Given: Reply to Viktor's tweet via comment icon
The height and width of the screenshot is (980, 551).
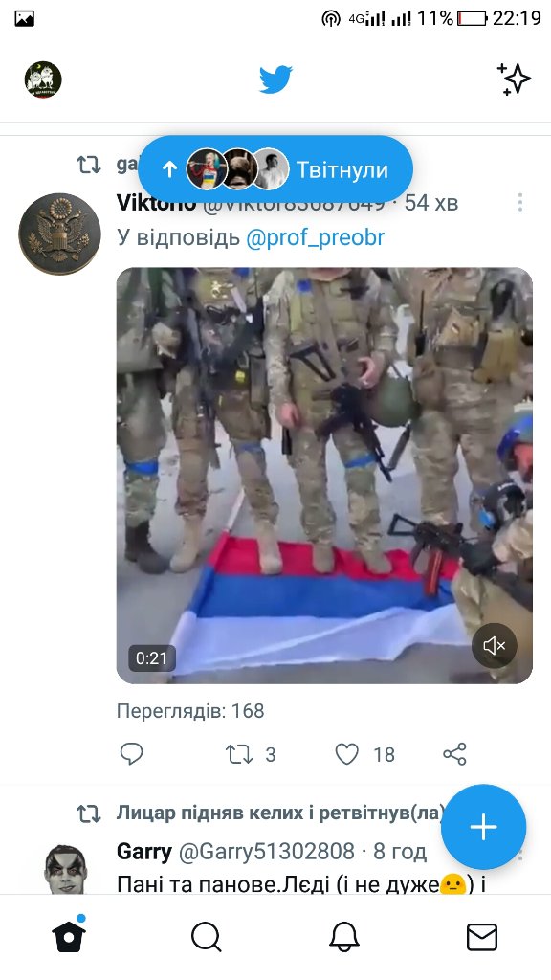Looking at the screenshot, I should coord(131,754).
